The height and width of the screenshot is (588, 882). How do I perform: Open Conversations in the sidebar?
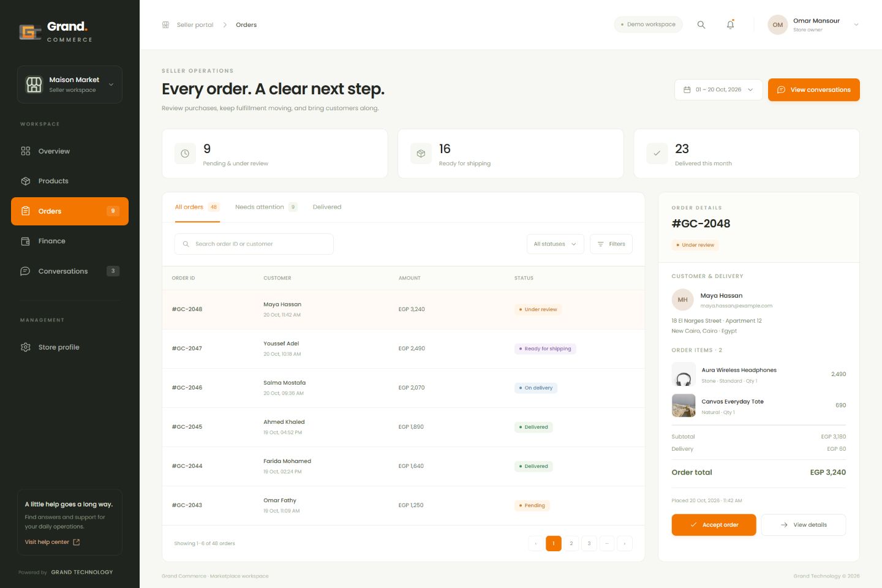pyautogui.click(x=70, y=271)
